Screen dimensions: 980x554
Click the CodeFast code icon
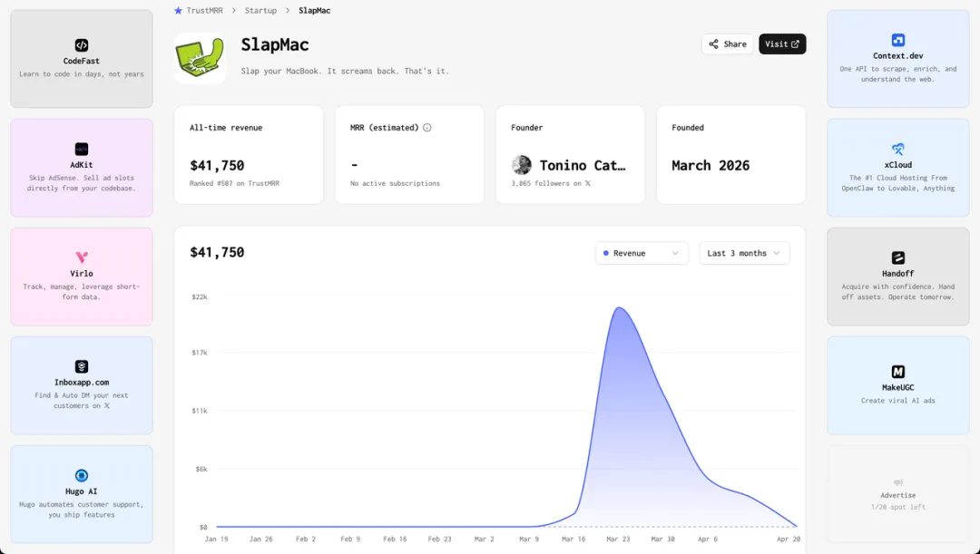tap(82, 45)
